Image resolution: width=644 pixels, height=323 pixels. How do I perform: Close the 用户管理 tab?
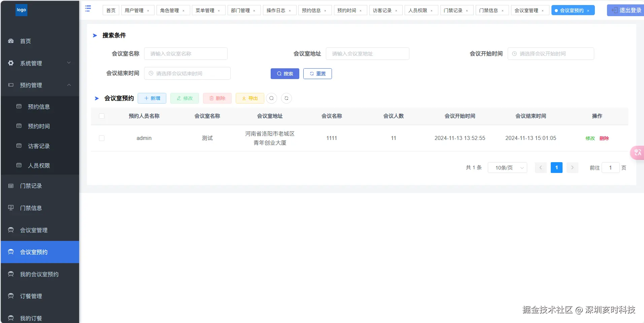tap(148, 11)
